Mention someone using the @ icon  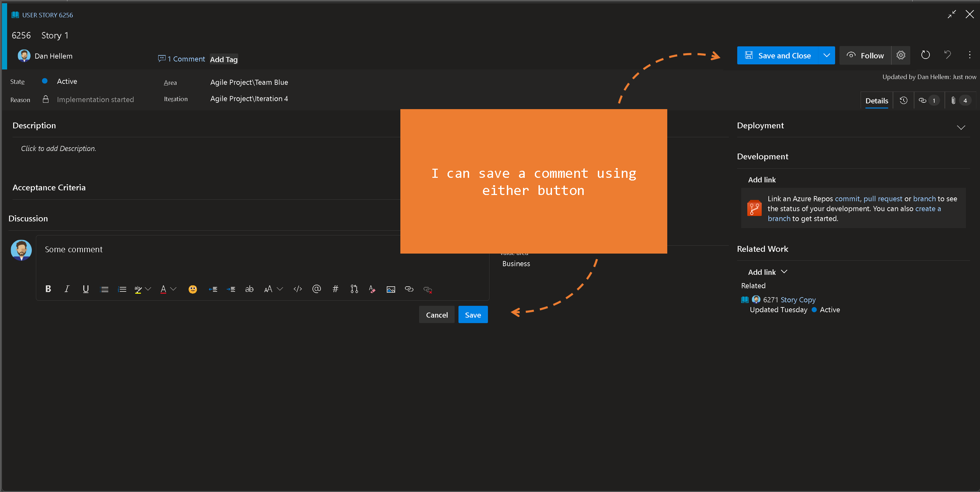tap(316, 289)
